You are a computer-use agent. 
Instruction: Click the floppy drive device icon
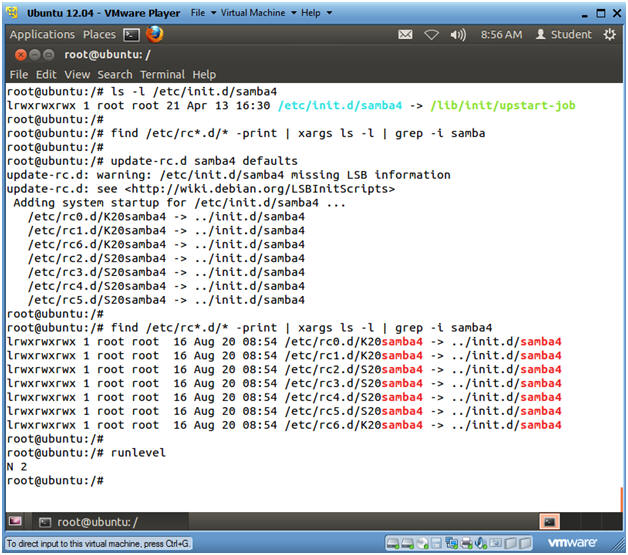point(436,543)
